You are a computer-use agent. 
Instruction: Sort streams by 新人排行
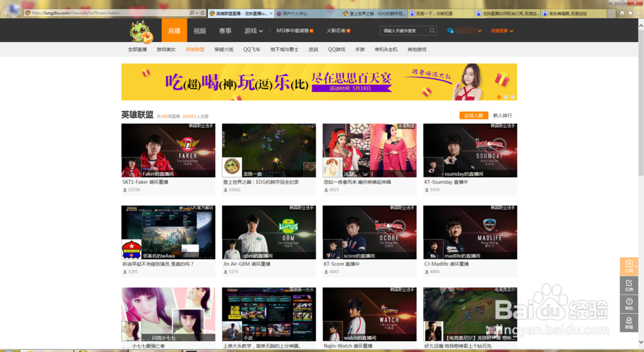click(x=502, y=115)
